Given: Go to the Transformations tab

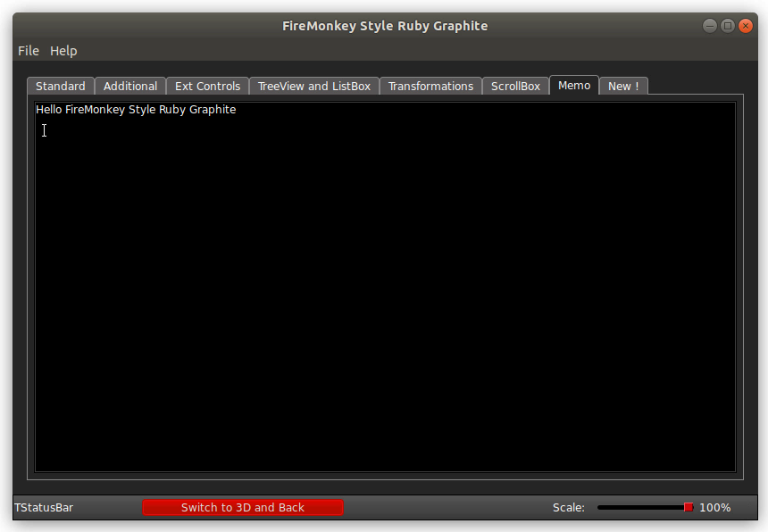Looking at the screenshot, I should click(430, 87).
